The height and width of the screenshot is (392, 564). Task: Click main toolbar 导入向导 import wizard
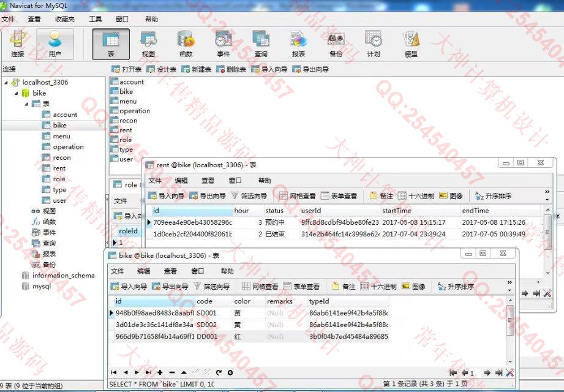269,69
